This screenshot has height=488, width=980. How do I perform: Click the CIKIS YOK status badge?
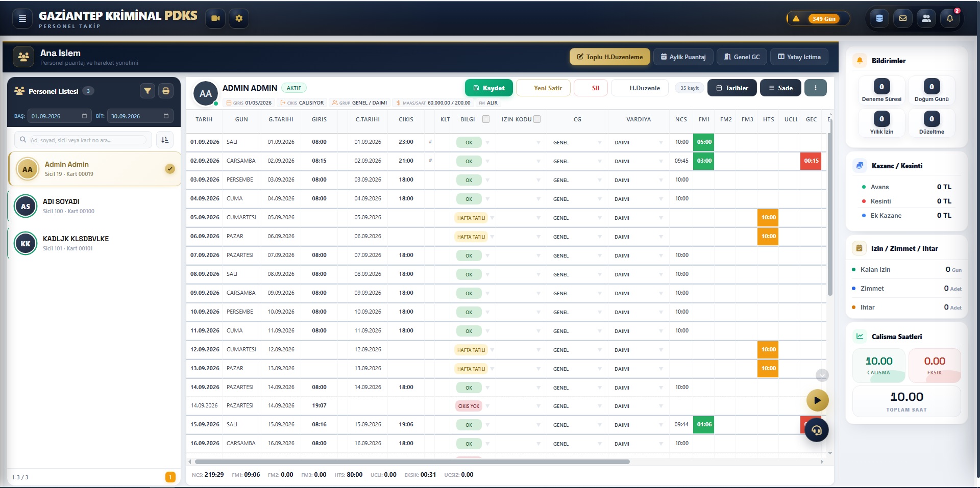point(469,406)
